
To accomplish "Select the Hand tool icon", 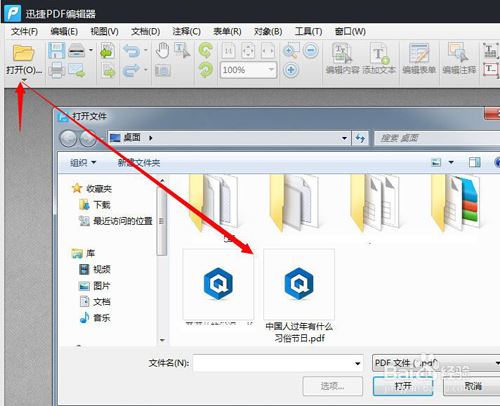I will (x=163, y=51).
